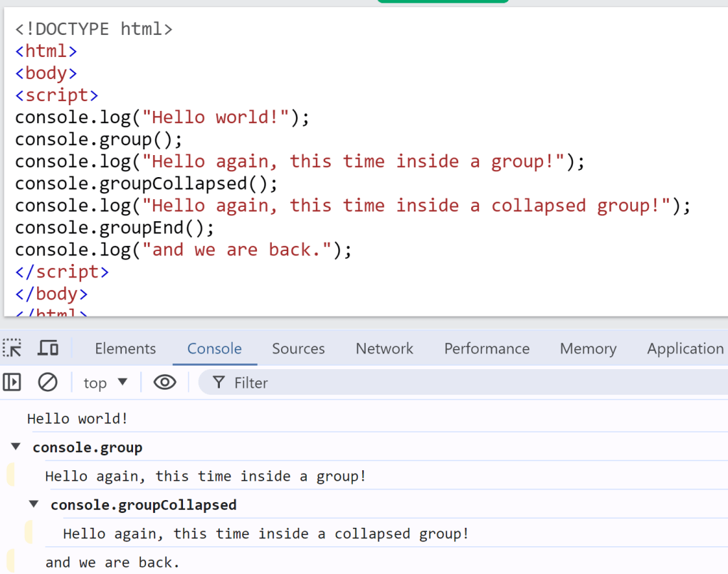Collapse the console.groupCollapsed disclosure triangle
The width and height of the screenshot is (728, 574).
click(33, 504)
